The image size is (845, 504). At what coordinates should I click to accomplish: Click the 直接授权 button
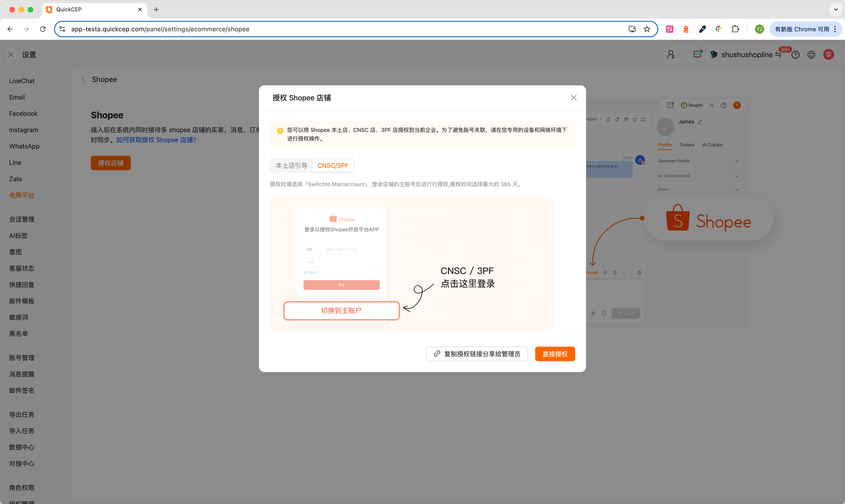point(554,354)
